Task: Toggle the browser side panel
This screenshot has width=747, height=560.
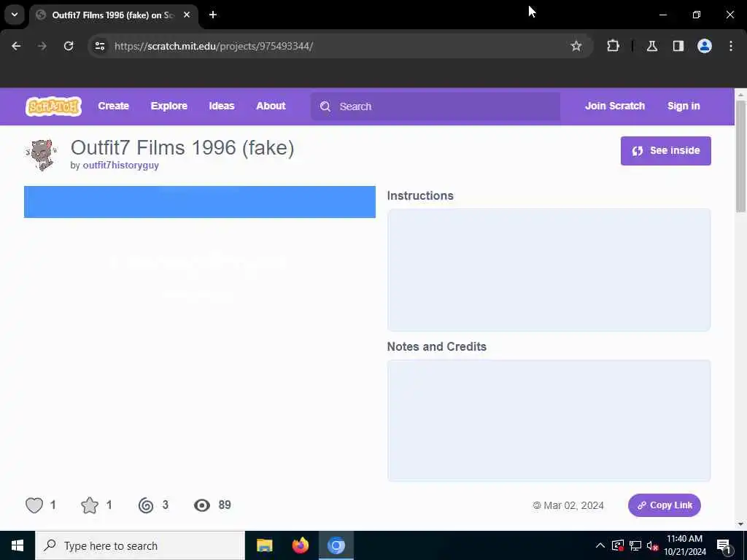Action: tap(678, 46)
